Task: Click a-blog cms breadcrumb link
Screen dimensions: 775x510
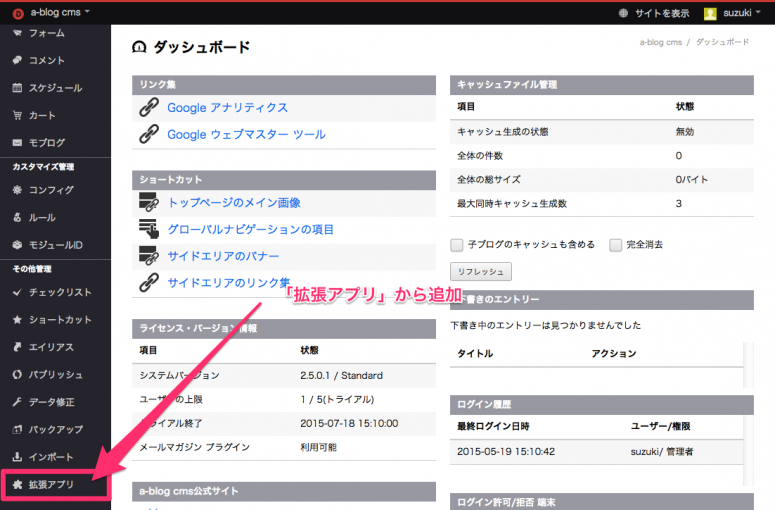Action: tap(660, 42)
